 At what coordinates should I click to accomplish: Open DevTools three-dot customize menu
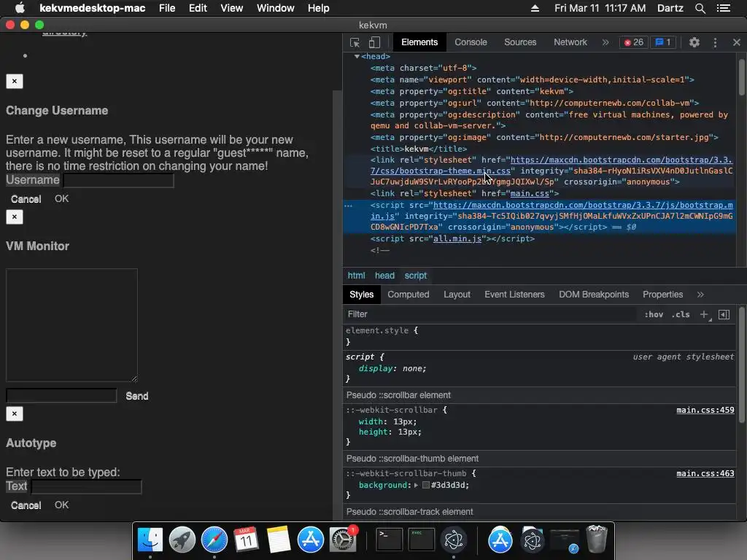[715, 42]
